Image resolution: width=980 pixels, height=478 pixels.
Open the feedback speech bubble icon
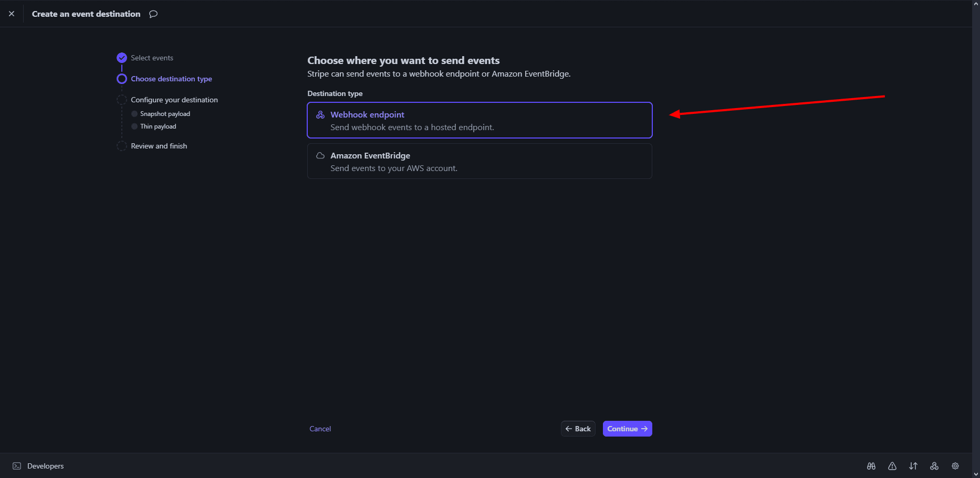[x=153, y=14]
